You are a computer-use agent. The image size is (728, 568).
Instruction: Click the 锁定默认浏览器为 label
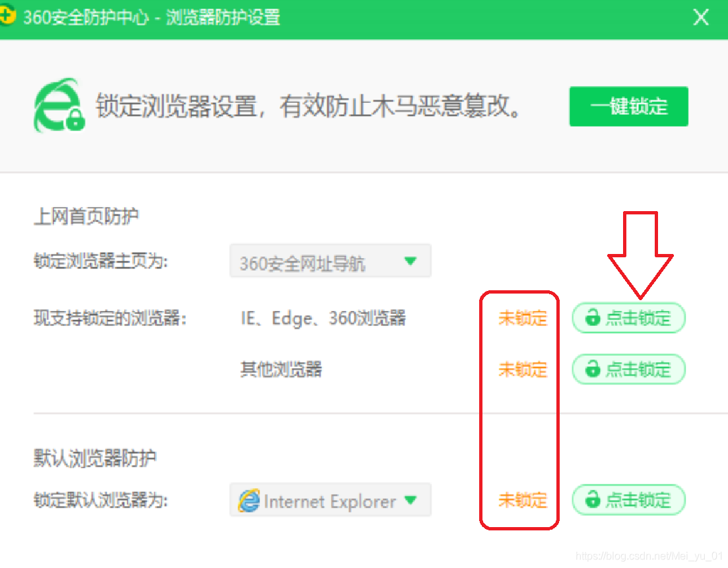pos(100,500)
